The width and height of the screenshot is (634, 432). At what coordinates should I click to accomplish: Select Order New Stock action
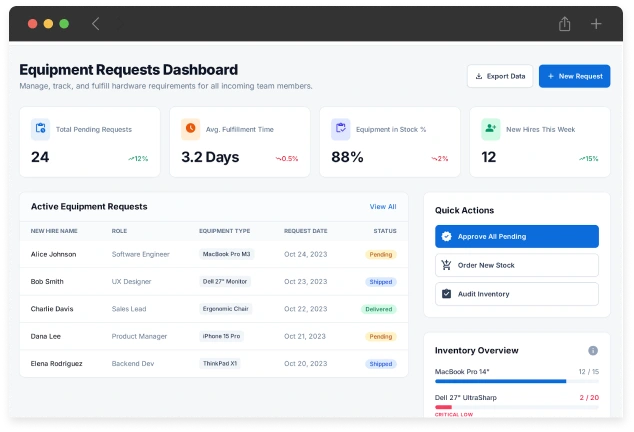pyautogui.click(x=516, y=265)
